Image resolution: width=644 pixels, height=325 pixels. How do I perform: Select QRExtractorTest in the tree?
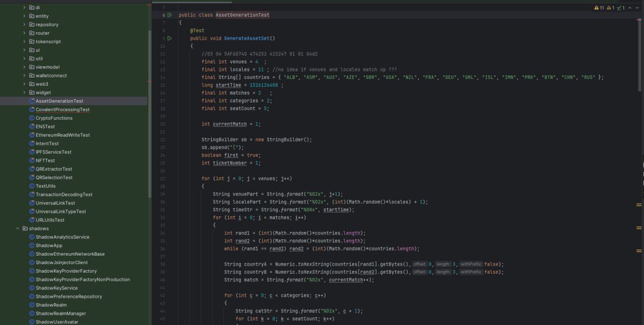coord(54,169)
